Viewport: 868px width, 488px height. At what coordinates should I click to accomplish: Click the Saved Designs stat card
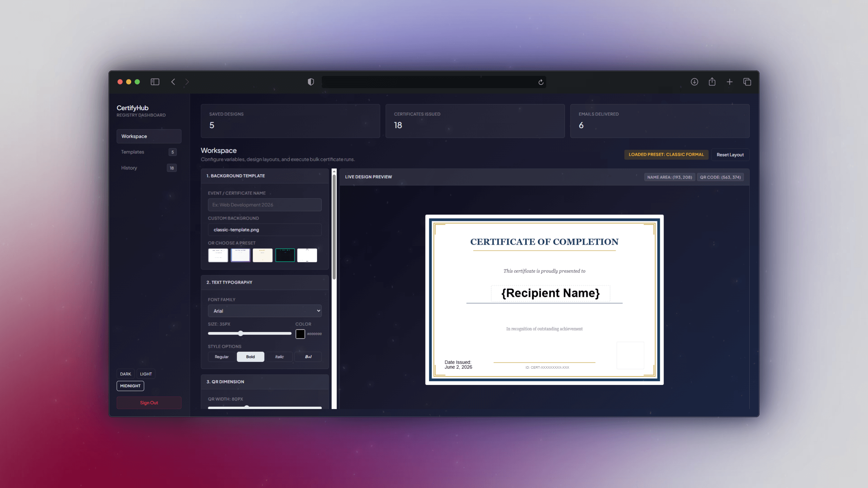click(x=290, y=121)
